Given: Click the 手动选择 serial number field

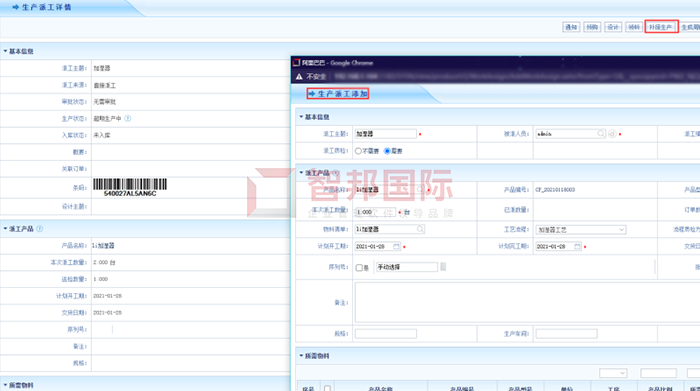Looking at the screenshot, I should click(407, 267).
